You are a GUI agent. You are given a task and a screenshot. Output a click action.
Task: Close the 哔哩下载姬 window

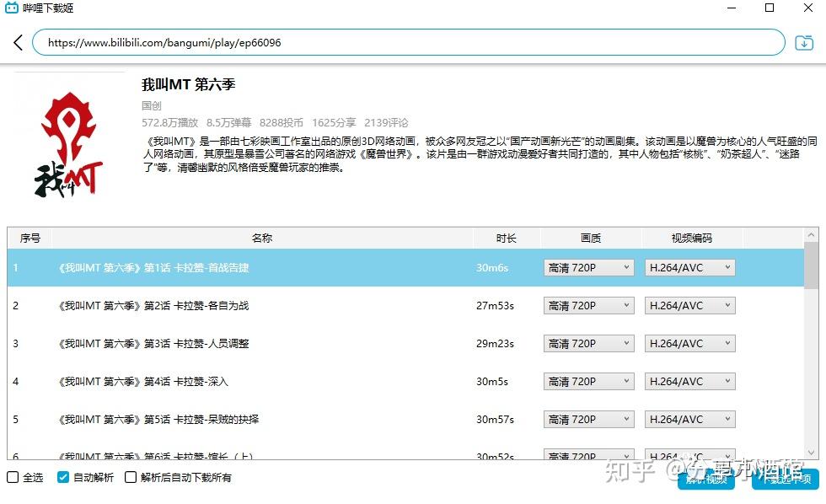click(x=808, y=8)
